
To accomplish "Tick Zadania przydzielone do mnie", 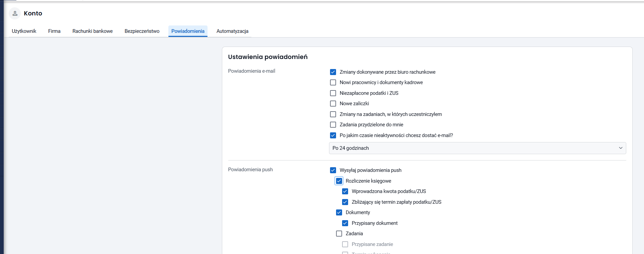I will 333,125.
